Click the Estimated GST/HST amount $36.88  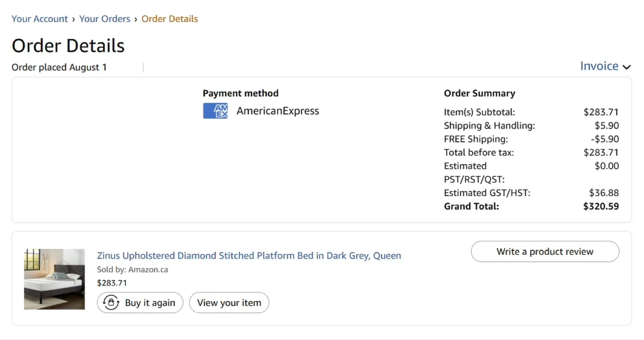[604, 193]
